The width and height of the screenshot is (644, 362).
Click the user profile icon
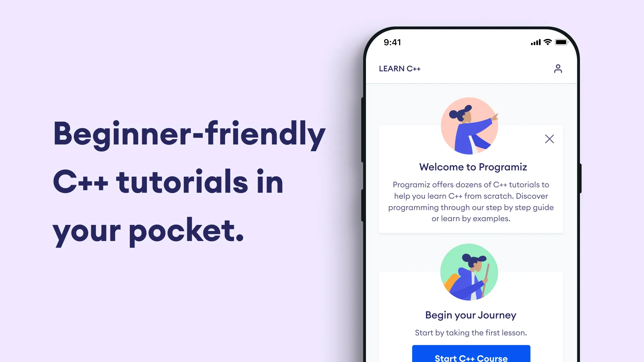click(x=558, y=68)
